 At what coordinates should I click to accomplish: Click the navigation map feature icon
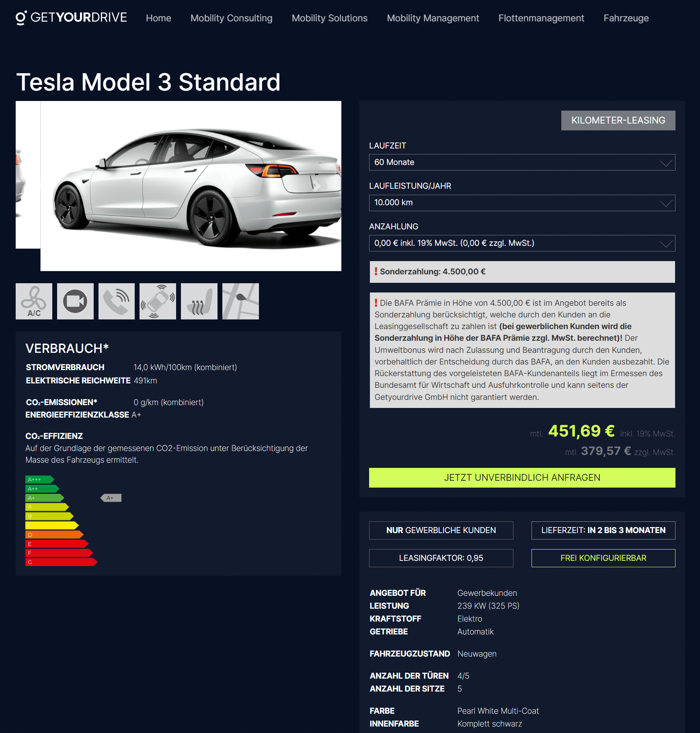(x=240, y=301)
